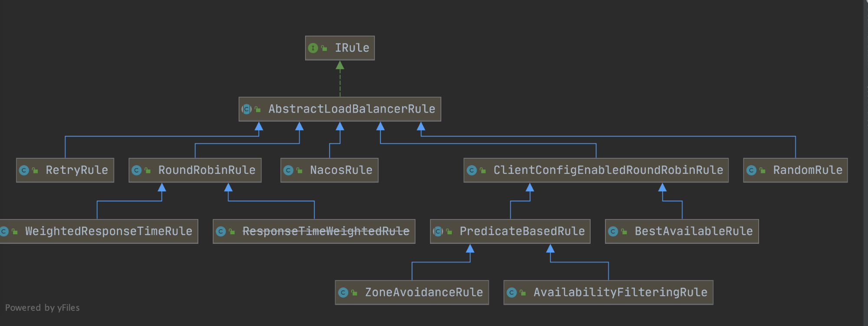The width and height of the screenshot is (868, 326).
Task: Select the AbstractLoadBalancerRule node label
Action: (352, 109)
